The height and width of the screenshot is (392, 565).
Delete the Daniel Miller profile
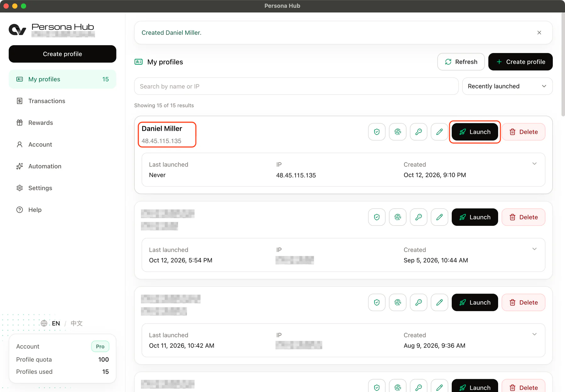523,132
